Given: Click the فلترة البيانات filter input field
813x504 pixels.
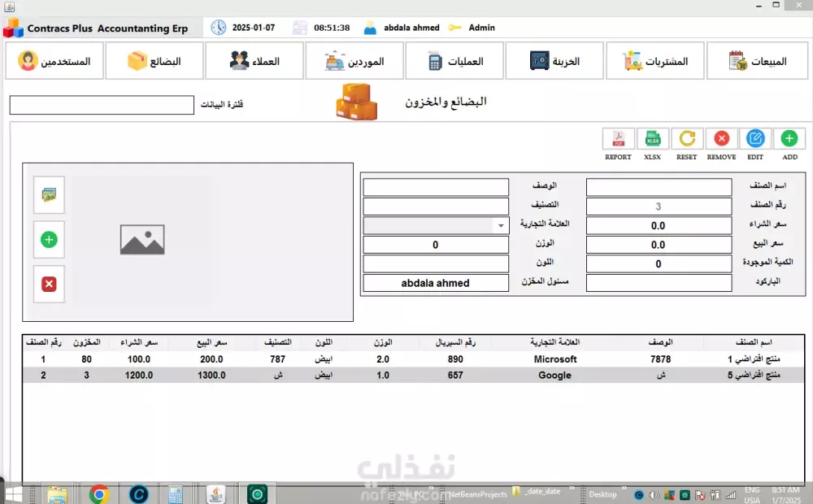Looking at the screenshot, I should coord(101,105).
